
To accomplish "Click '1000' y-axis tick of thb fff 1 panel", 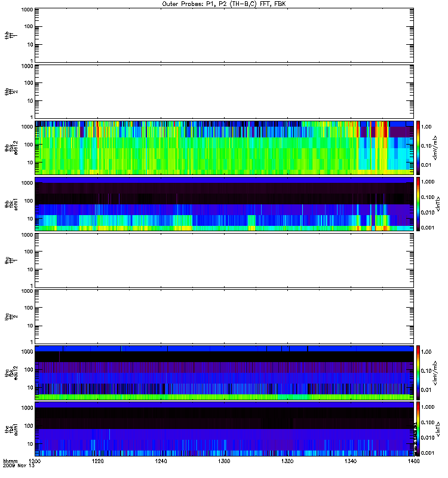I will click(27, 10).
